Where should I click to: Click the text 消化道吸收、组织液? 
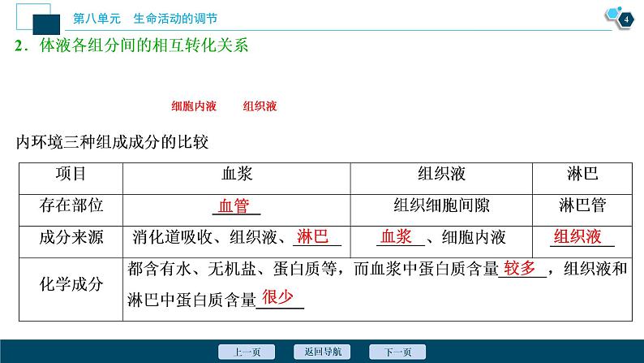pos(204,237)
